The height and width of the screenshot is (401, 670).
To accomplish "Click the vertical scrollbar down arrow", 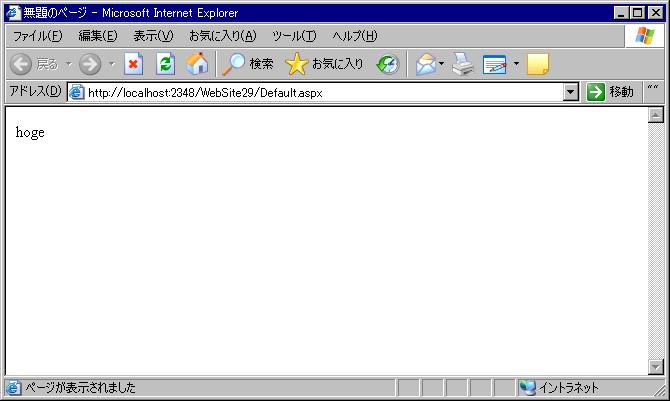I will point(656,366).
